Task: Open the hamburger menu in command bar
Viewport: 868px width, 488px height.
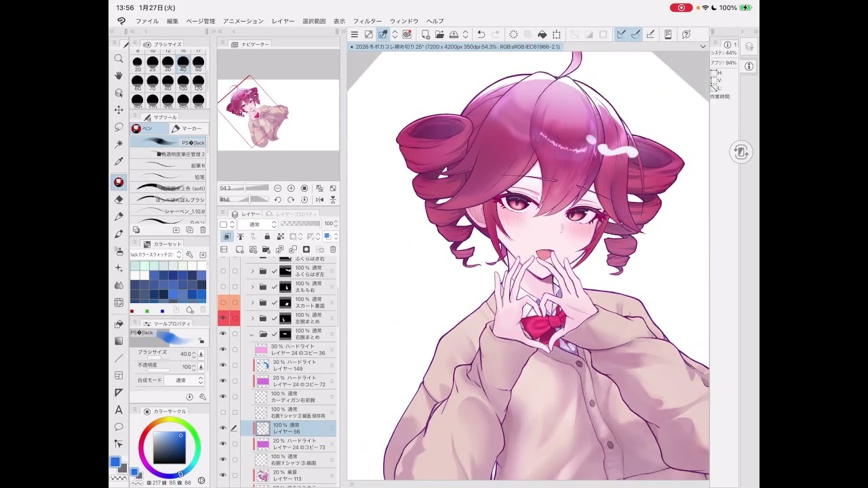Action: [354, 35]
